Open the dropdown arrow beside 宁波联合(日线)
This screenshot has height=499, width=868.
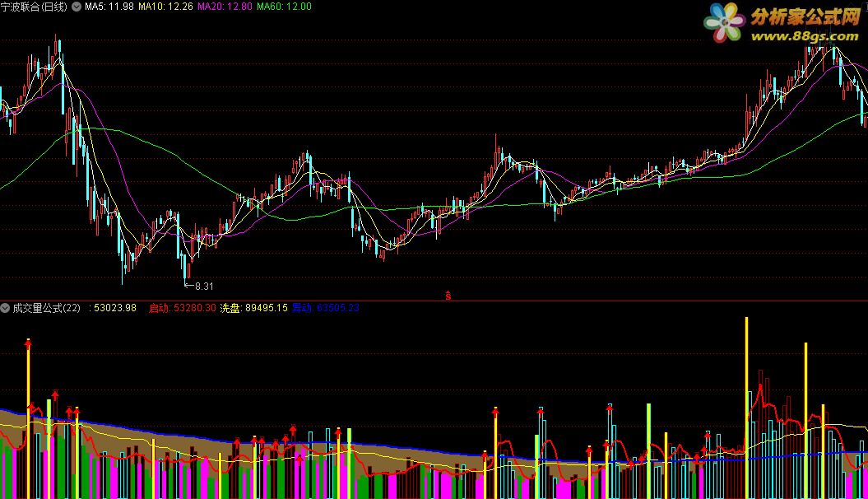(x=77, y=7)
